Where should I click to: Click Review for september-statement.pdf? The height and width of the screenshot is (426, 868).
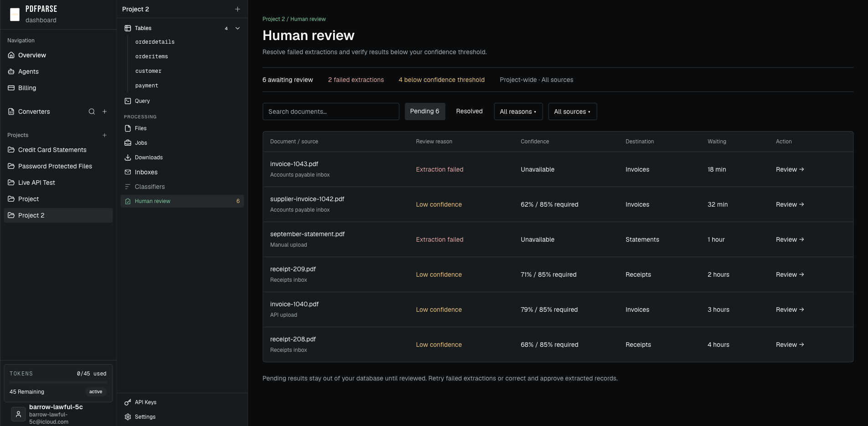(790, 239)
